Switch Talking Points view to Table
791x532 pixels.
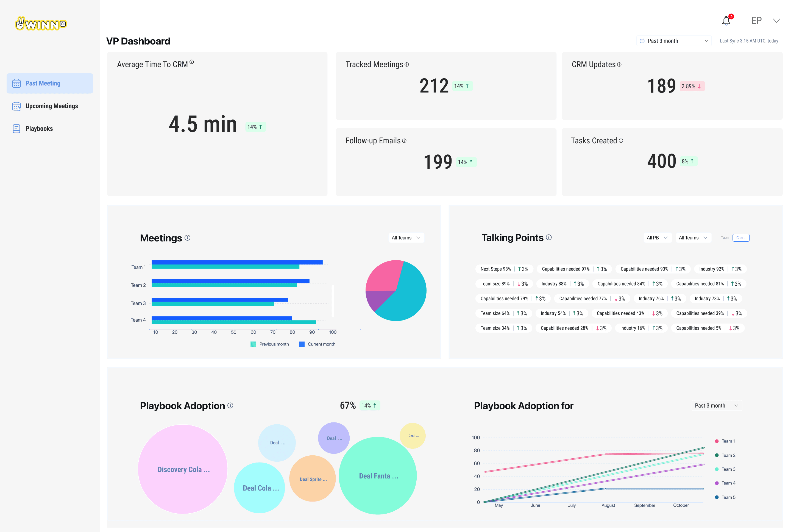[x=725, y=238]
